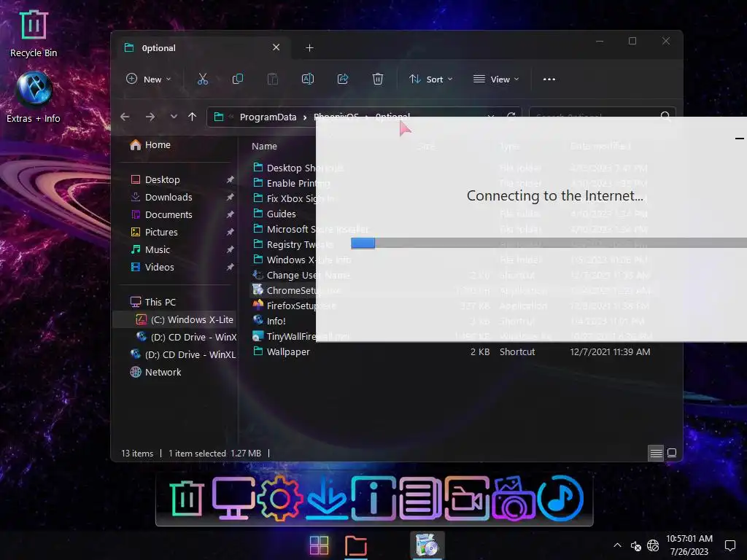Select the Info! shortcut in file list
Screen dimensions: 747x560
pos(276,321)
